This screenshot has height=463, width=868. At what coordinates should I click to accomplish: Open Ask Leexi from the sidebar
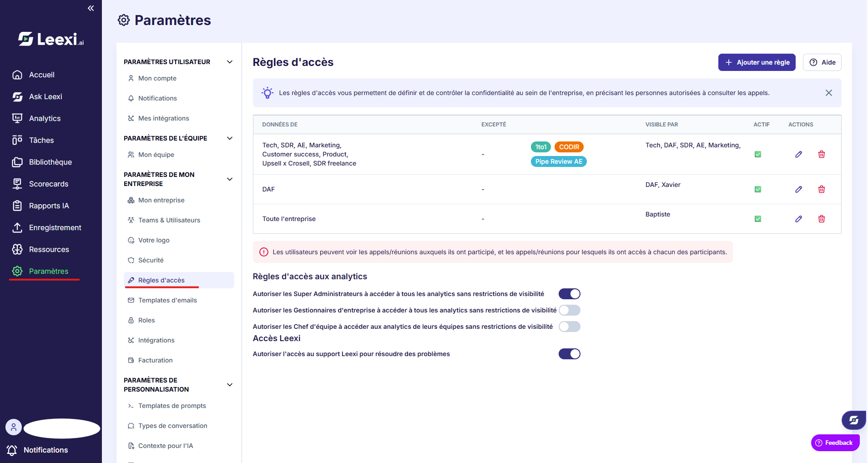pyautogui.click(x=37, y=96)
